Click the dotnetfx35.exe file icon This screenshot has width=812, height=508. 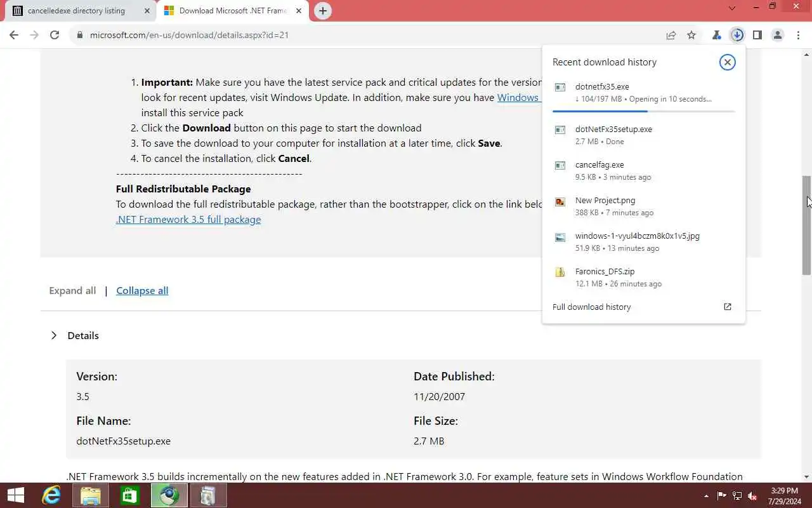coord(560,87)
